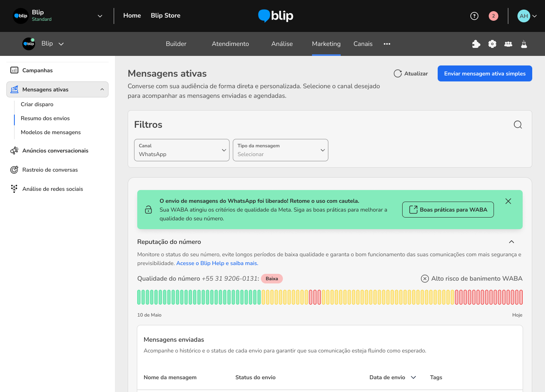Screen dimensions: 545x392
Task: Go to the Builder tab
Action: 176,44
